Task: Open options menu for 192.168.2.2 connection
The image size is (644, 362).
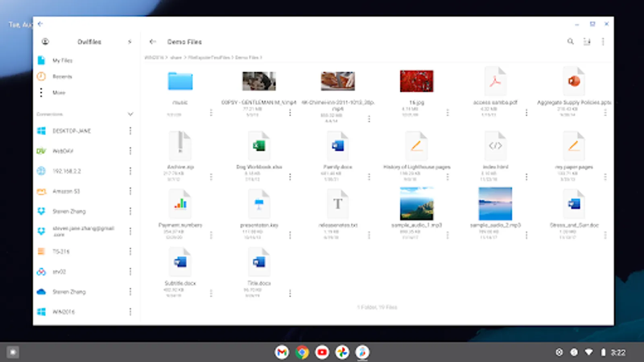Action: [130, 171]
